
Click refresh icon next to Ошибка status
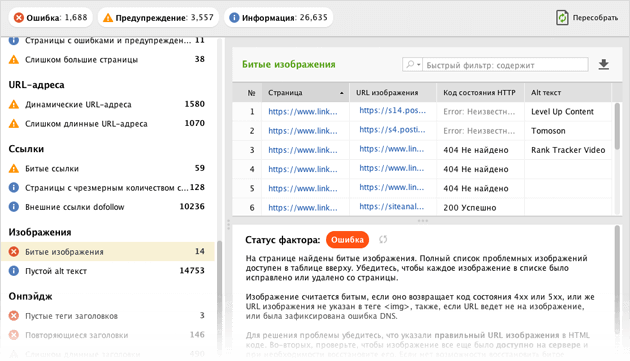coord(383,240)
